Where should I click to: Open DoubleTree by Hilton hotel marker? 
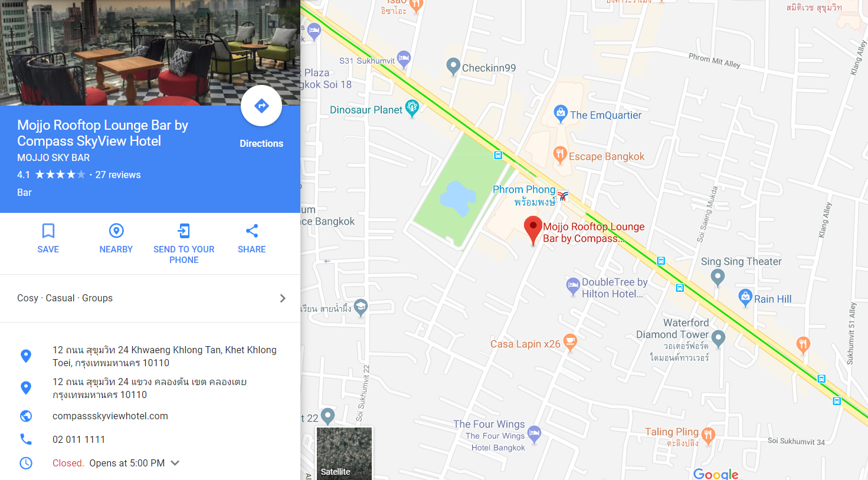pos(573,286)
